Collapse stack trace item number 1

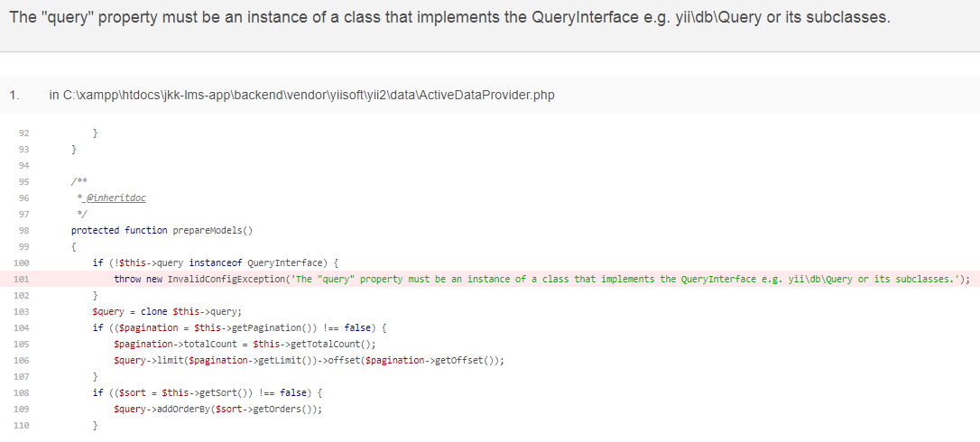point(13,95)
